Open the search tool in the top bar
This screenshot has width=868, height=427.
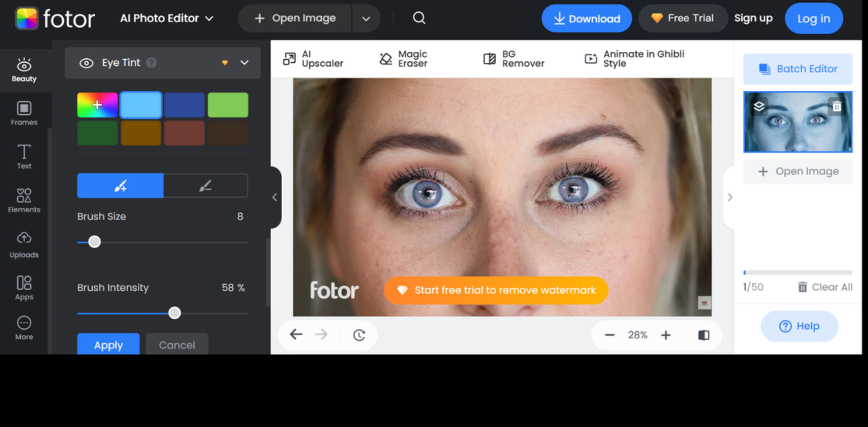point(419,18)
